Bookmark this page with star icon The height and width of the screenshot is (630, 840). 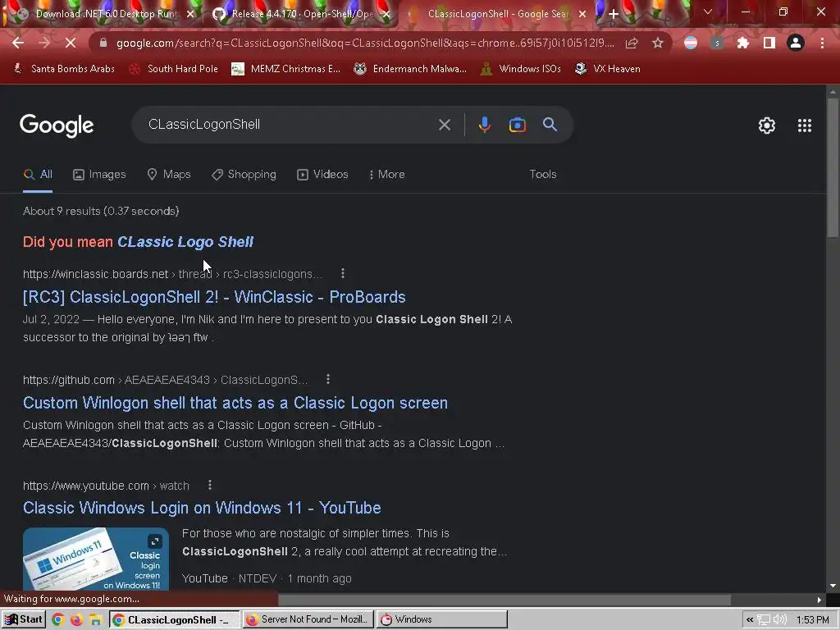coord(658,43)
